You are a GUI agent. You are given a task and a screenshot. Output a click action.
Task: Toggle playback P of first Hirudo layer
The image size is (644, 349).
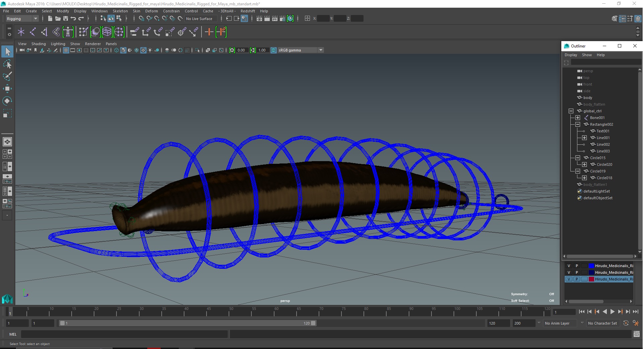pyautogui.click(x=577, y=266)
